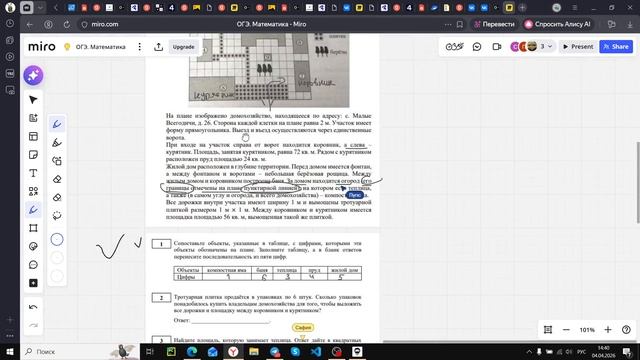
Task: Show hidden system tray icons
Action: point(529,351)
